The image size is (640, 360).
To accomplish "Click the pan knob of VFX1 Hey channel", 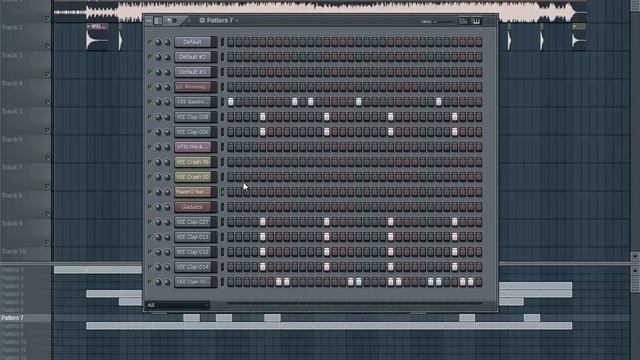I will 158,147.
